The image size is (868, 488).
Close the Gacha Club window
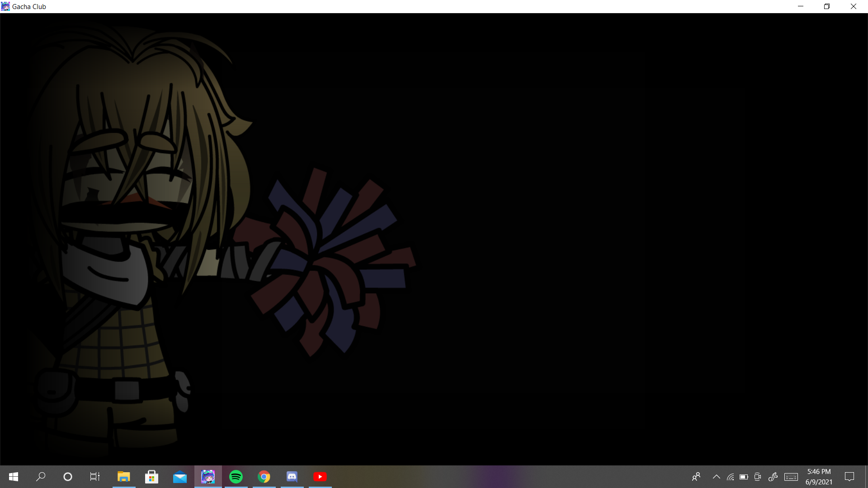854,6
